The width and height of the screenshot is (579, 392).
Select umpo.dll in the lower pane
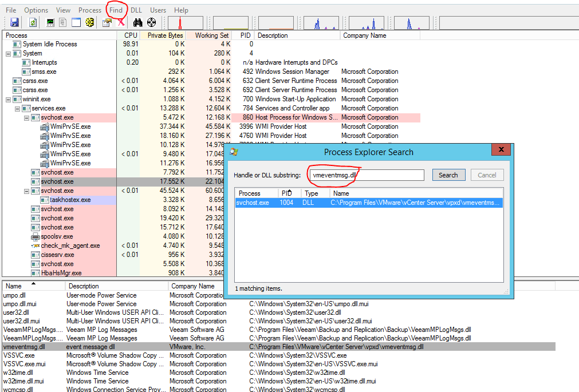coord(14,295)
